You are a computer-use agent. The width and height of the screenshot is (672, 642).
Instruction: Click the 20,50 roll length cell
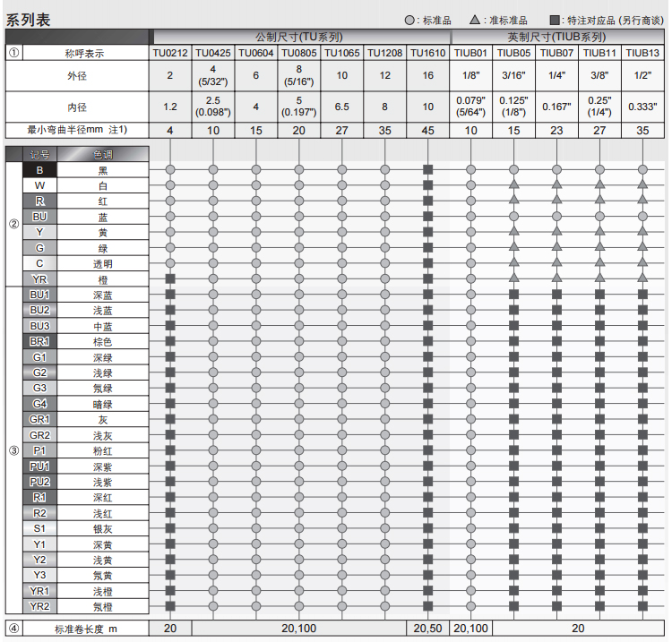[x=427, y=629]
